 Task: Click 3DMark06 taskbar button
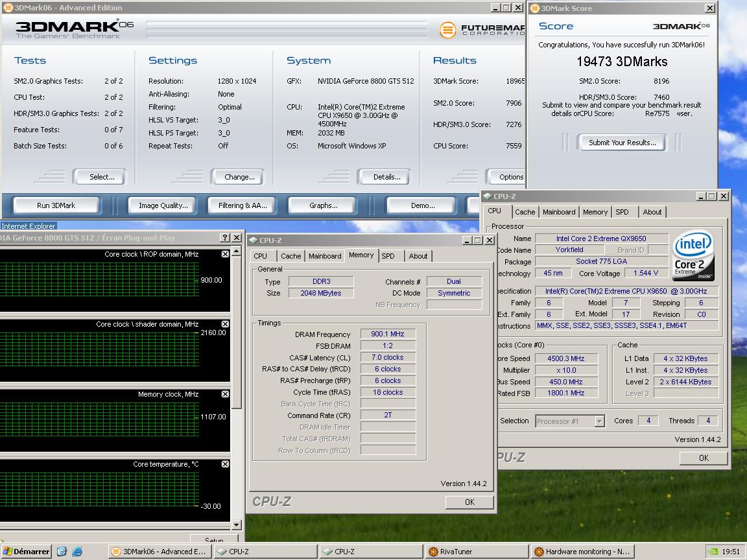tap(160, 552)
